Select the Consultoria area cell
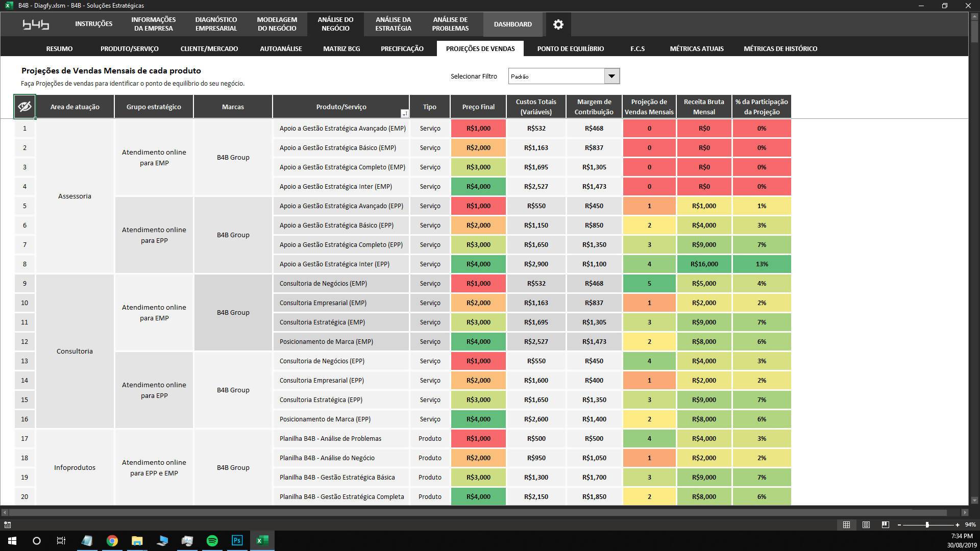980x551 pixels. [x=75, y=351]
